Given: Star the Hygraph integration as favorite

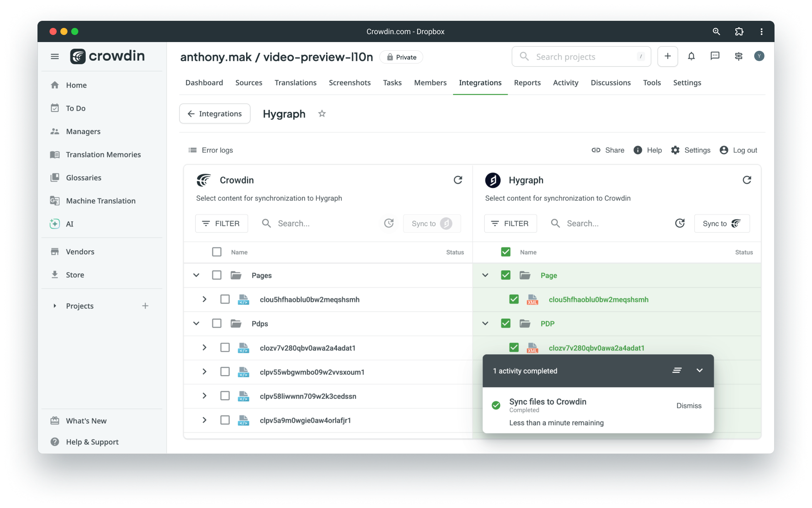Looking at the screenshot, I should pyautogui.click(x=322, y=114).
